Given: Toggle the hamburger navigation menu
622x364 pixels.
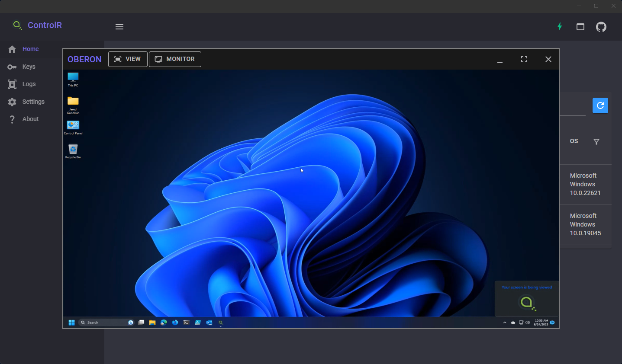Looking at the screenshot, I should pos(119,27).
